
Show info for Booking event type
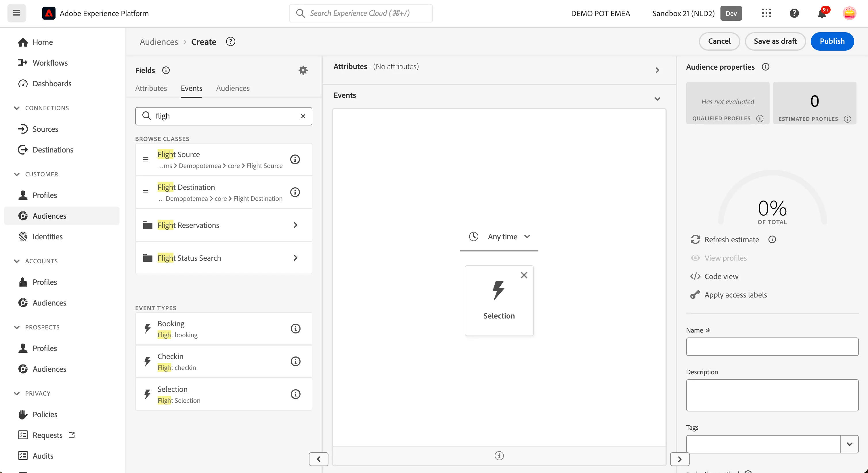pyautogui.click(x=295, y=329)
